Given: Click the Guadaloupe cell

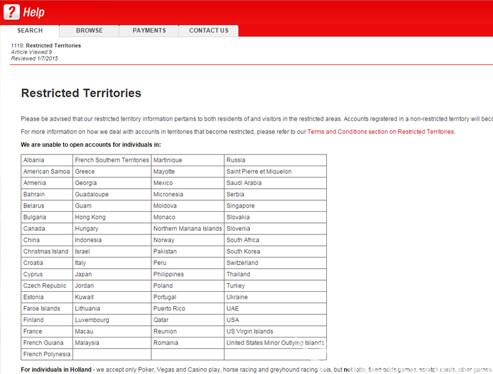Looking at the screenshot, I should point(112,194).
